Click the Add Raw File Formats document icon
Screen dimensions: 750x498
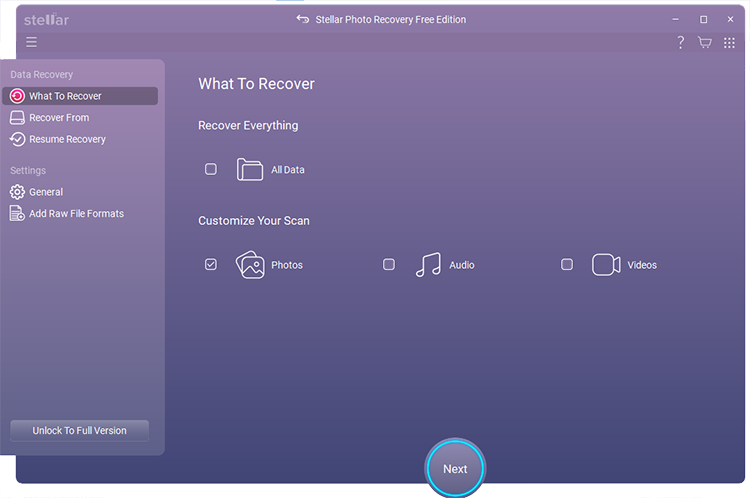click(x=17, y=213)
